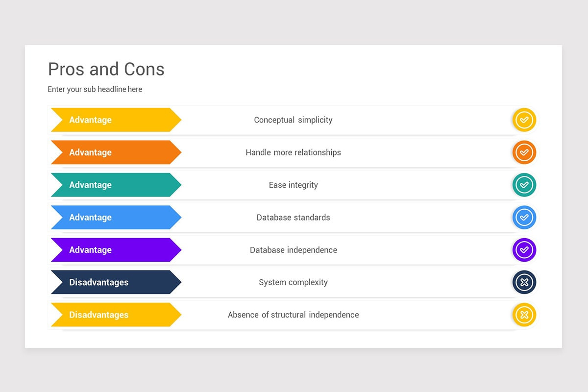Click the Pros and Cons title
Image resolution: width=588 pixels, height=392 pixels.
click(x=106, y=69)
